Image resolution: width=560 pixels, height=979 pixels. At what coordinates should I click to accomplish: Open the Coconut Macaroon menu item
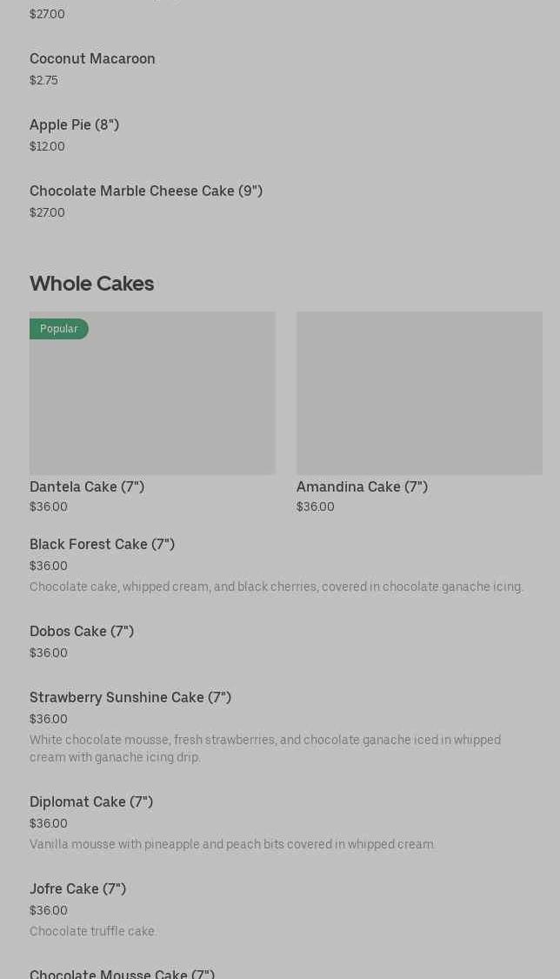pyautogui.click(x=92, y=59)
